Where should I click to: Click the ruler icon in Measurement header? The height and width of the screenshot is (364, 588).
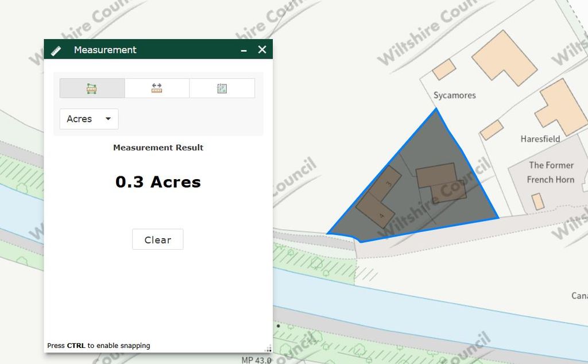(x=56, y=51)
